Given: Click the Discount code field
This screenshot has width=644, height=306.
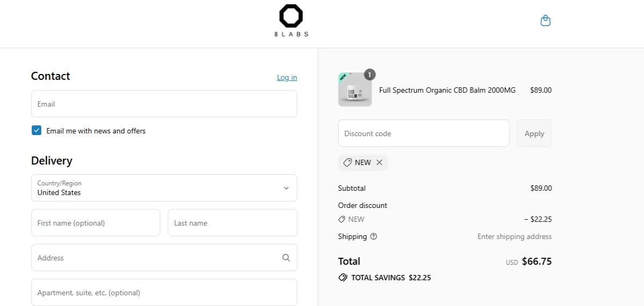Looking at the screenshot, I should coord(423,133).
